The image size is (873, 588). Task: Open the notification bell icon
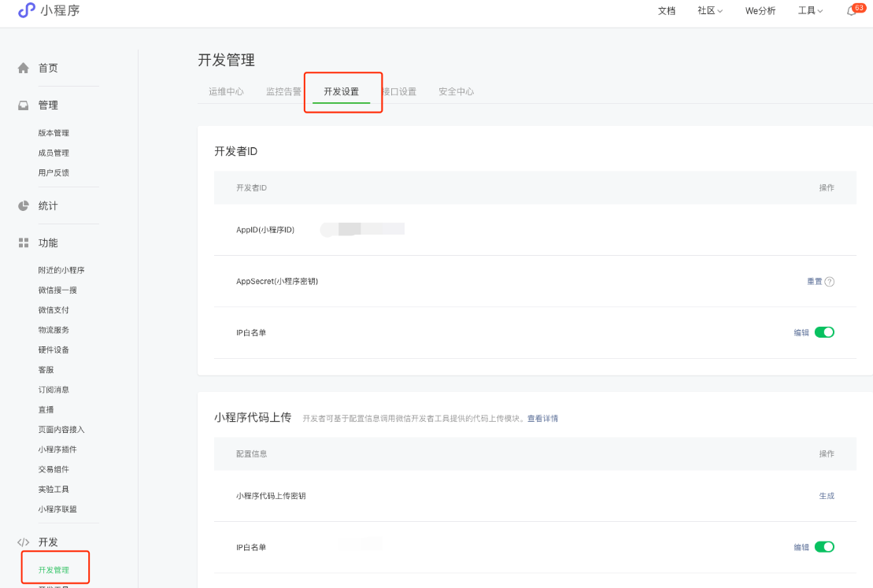[851, 11]
